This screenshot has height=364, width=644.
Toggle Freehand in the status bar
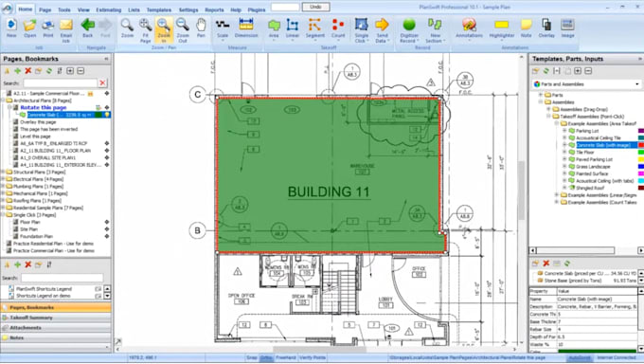pos(285,357)
